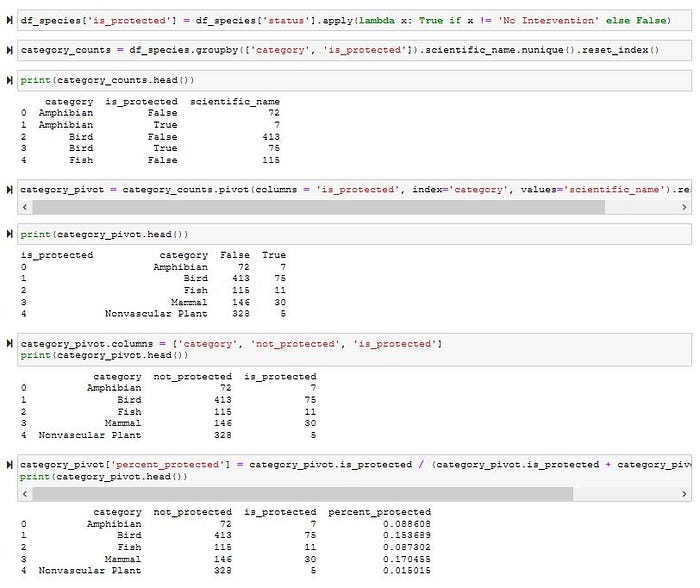Viewport: 700px width, 588px height.
Task: Run the category_pivot.columns rename cell
Action: (9, 343)
